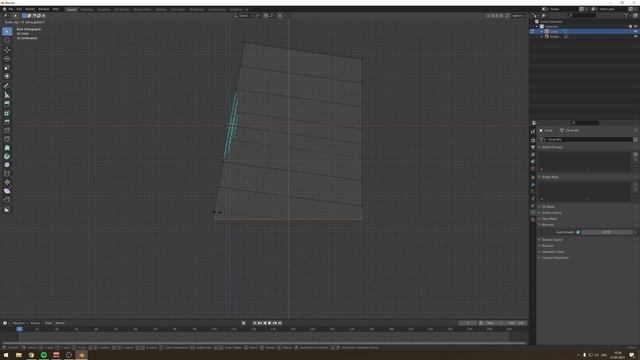The image size is (640, 360).
Task: Open the viewport Options popover
Action: (x=519, y=16)
